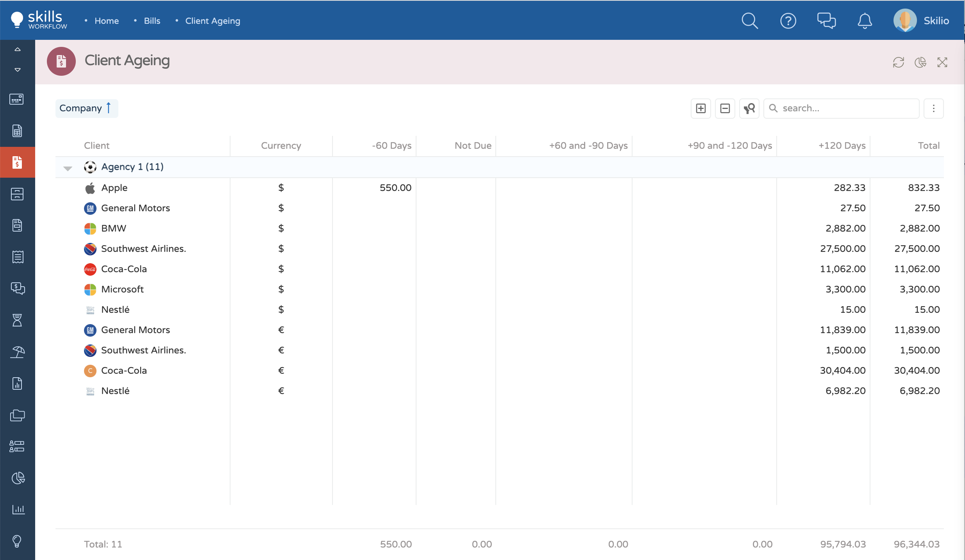This screenshot has height=560, width=965.
Task: Open the pie chart view icon
Action: tap(920, 62)
